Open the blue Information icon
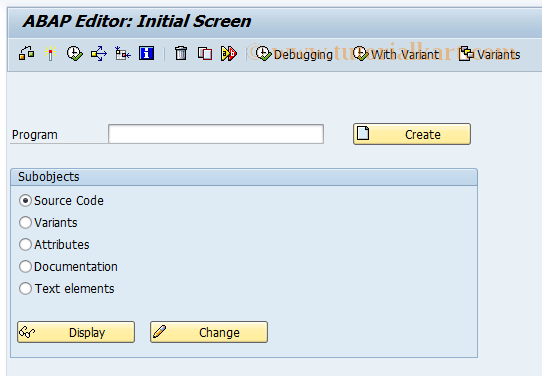The height and width of the screenshot is (376, 542). point(146,54)
